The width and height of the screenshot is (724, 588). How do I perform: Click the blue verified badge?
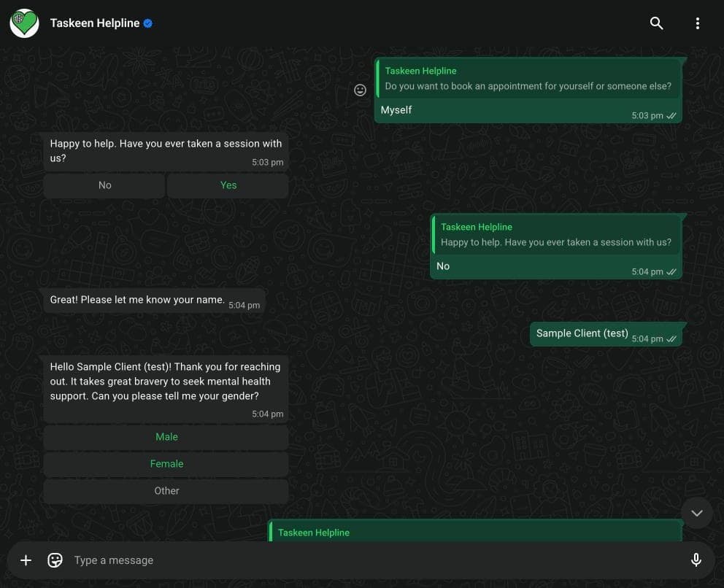pos(147,23)
